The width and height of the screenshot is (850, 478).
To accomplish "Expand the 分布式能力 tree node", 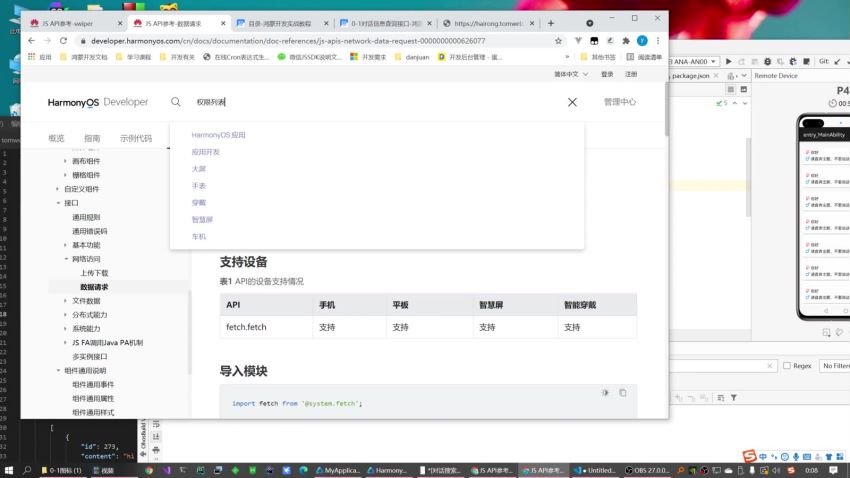I will 66,315.
